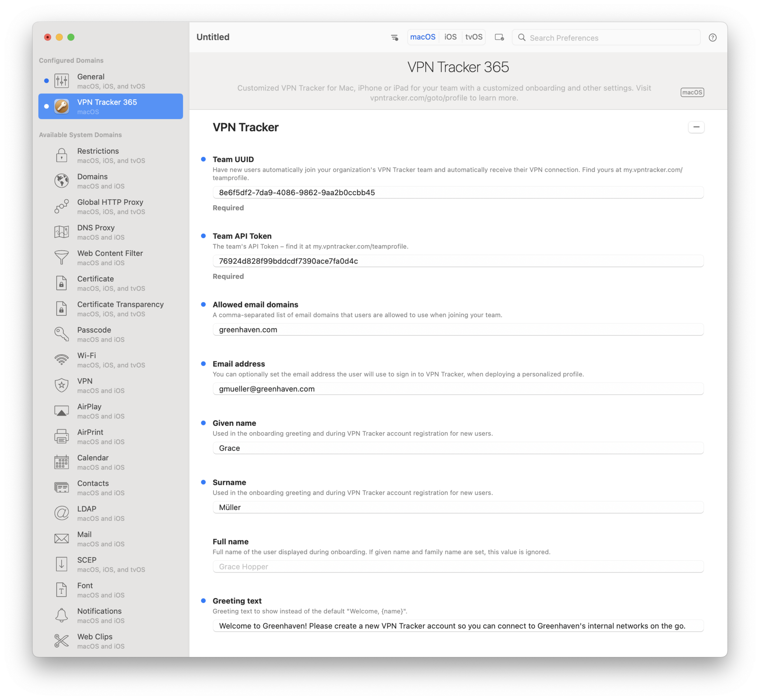760x700 pixels.
Task: Click the sidebar filter icon in the toolbar
Action: tap(394, 37)
